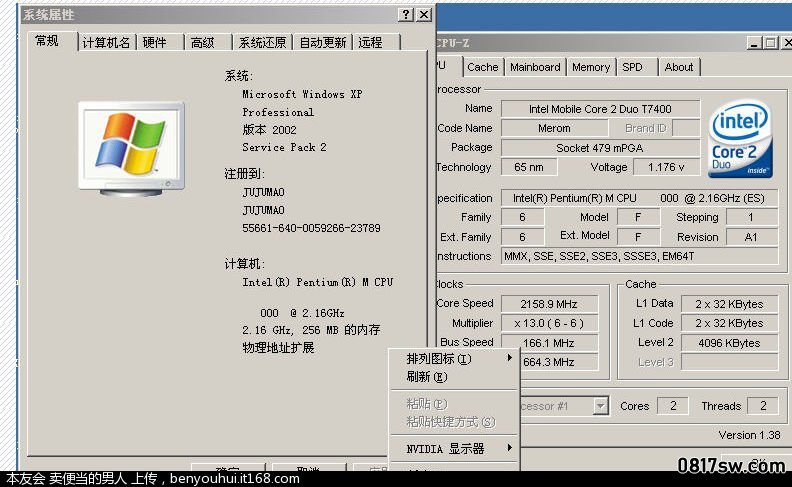Click the Instructions field MMX, SSE list

[639, 256]
